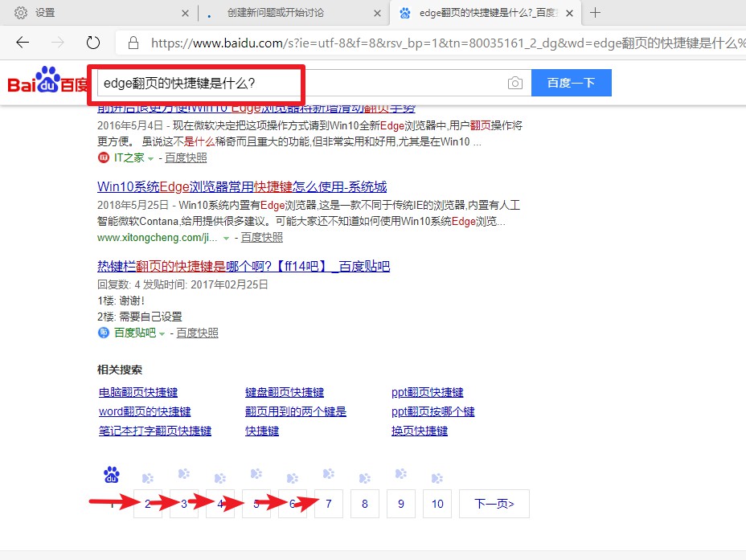Open the 热键栏翻页的快捷键是哪个啊 result

244,266
